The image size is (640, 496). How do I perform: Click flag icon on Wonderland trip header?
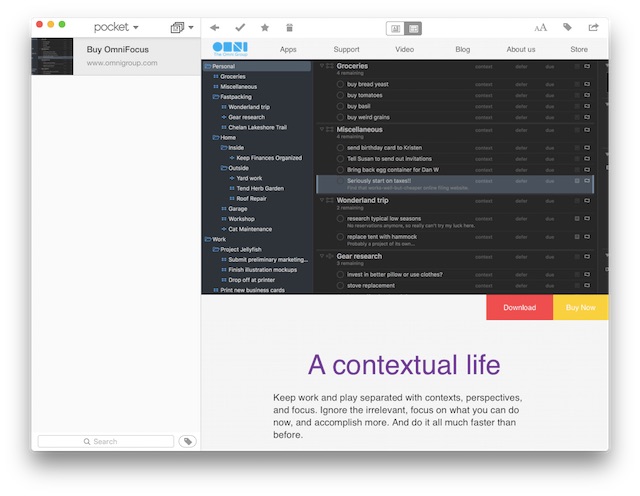tap(587, 200)
